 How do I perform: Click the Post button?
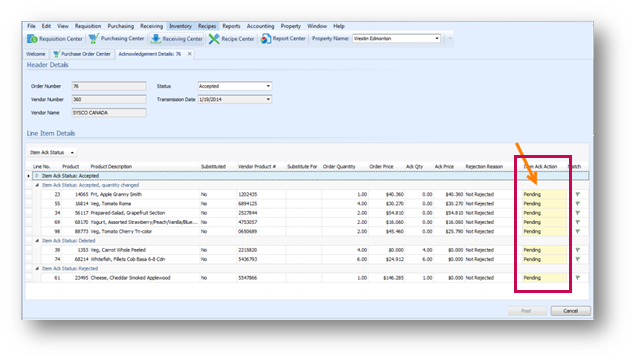(526, 311)
